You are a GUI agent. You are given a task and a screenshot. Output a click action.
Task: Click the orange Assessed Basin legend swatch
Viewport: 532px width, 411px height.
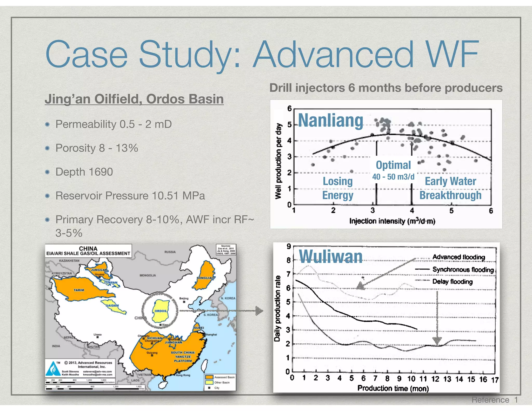coord(209,377)
